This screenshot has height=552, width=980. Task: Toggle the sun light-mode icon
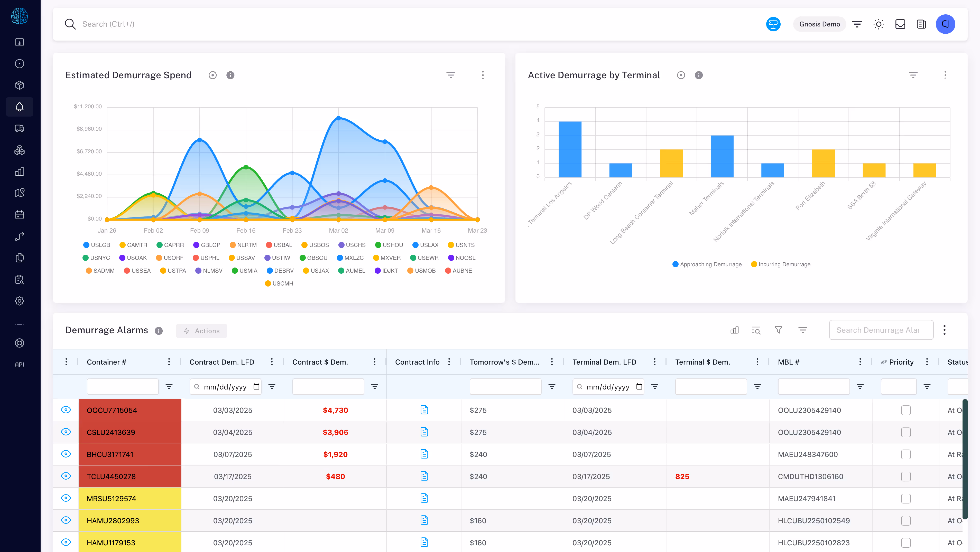(x=879, y=24)
